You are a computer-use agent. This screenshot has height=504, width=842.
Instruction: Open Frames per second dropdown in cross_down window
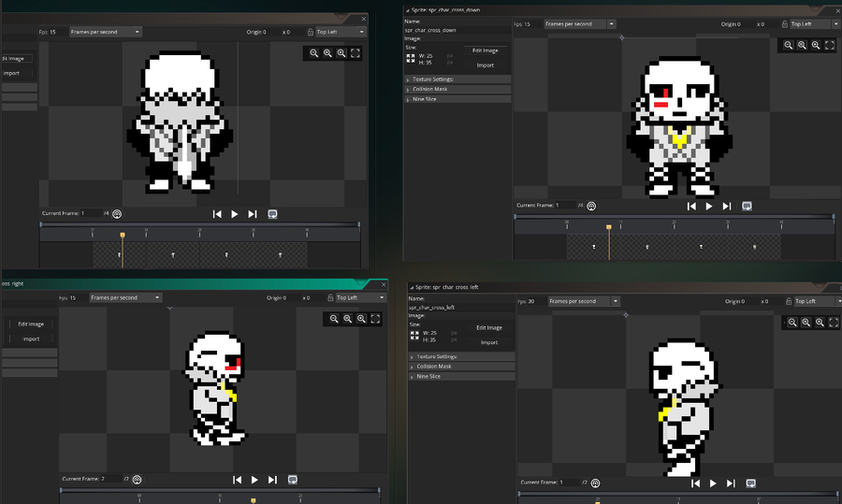pyautogui.click(x=580, y=24)
